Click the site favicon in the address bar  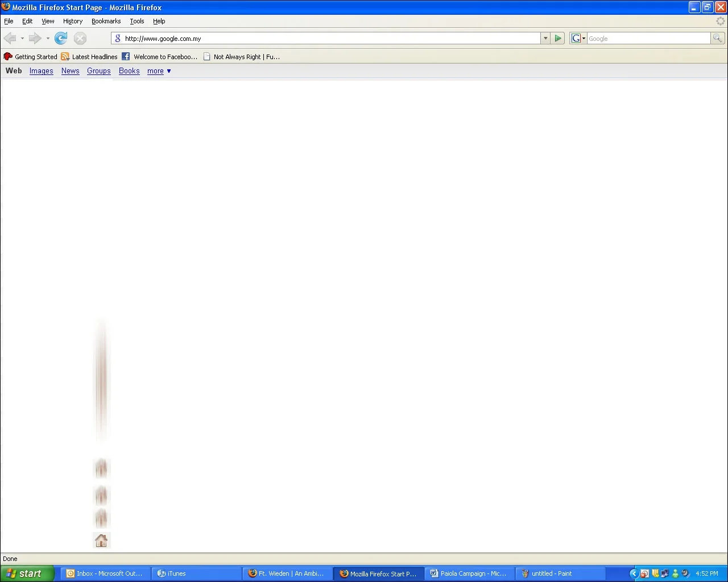point(118,38)
